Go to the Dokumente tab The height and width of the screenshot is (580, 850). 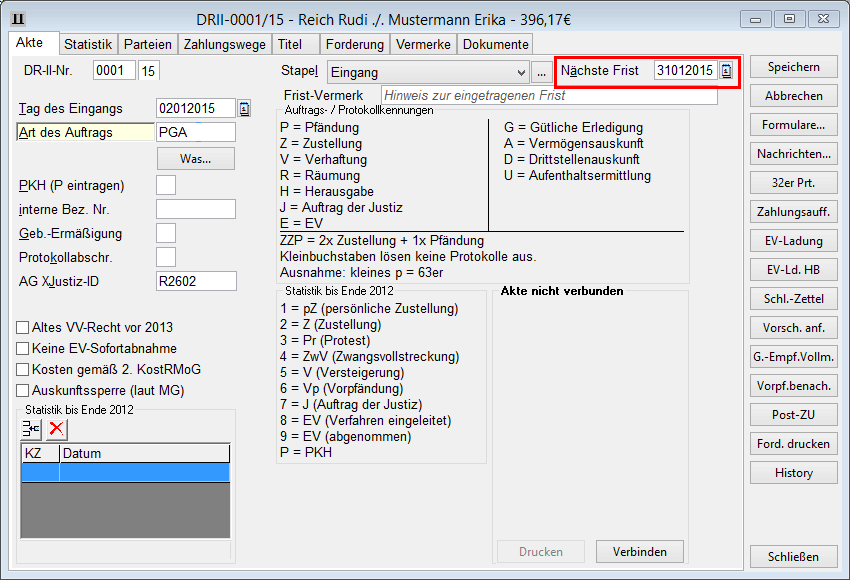pos(495,44)
